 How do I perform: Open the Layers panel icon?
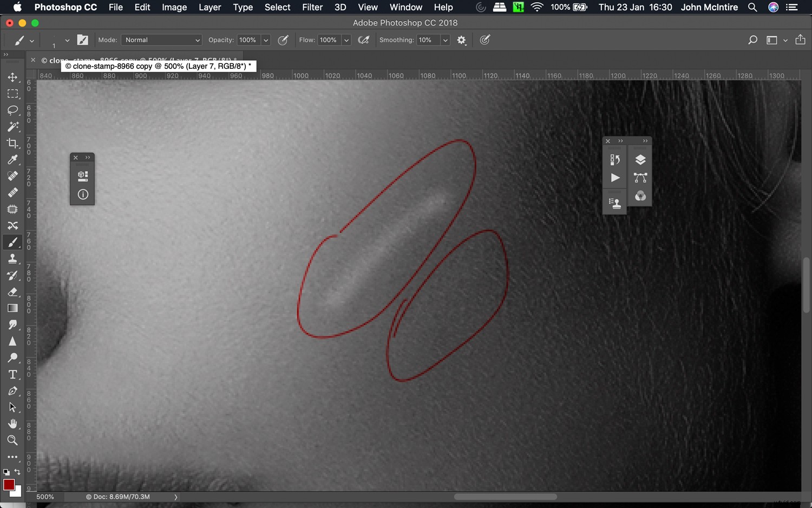(640, 160)
